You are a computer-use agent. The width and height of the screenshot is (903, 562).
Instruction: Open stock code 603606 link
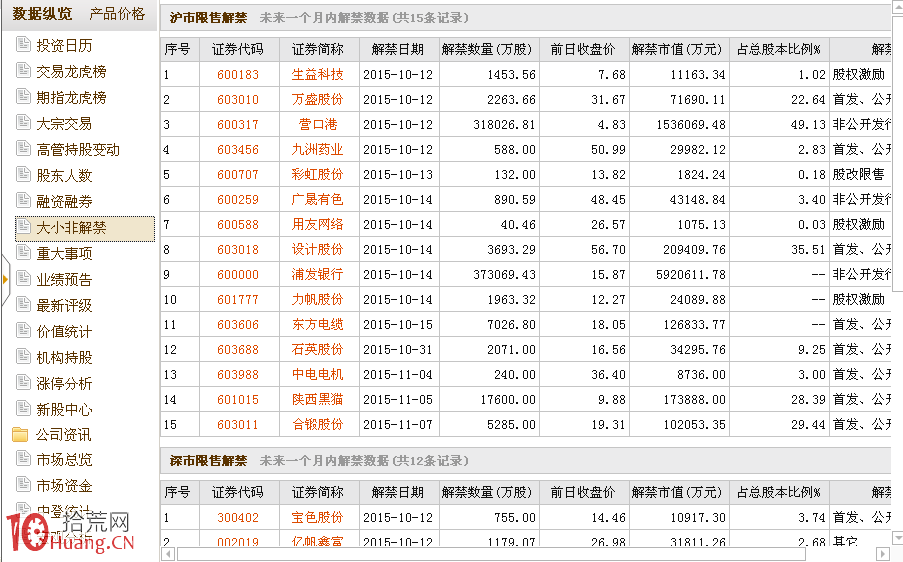click(x=238, y=325)
